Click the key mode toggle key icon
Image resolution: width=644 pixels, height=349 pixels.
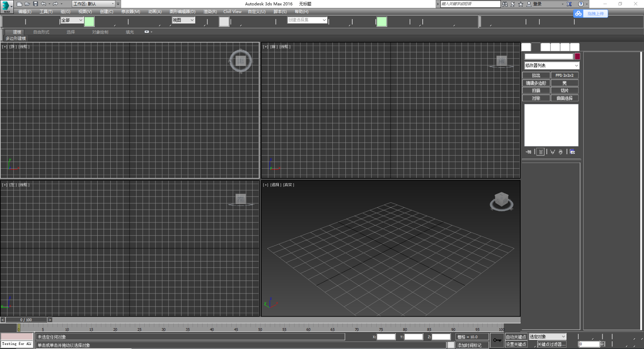(497, 340)
